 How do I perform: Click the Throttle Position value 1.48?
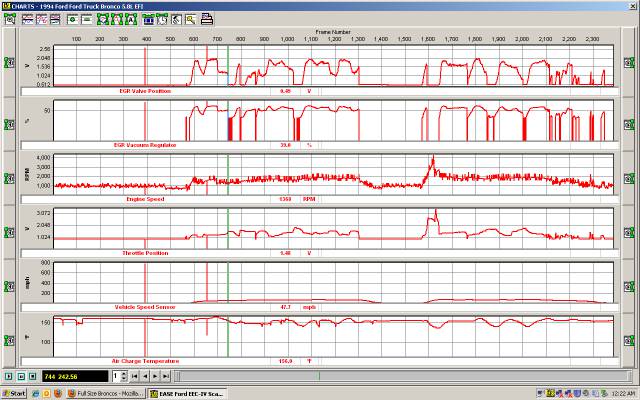(285, 253)
